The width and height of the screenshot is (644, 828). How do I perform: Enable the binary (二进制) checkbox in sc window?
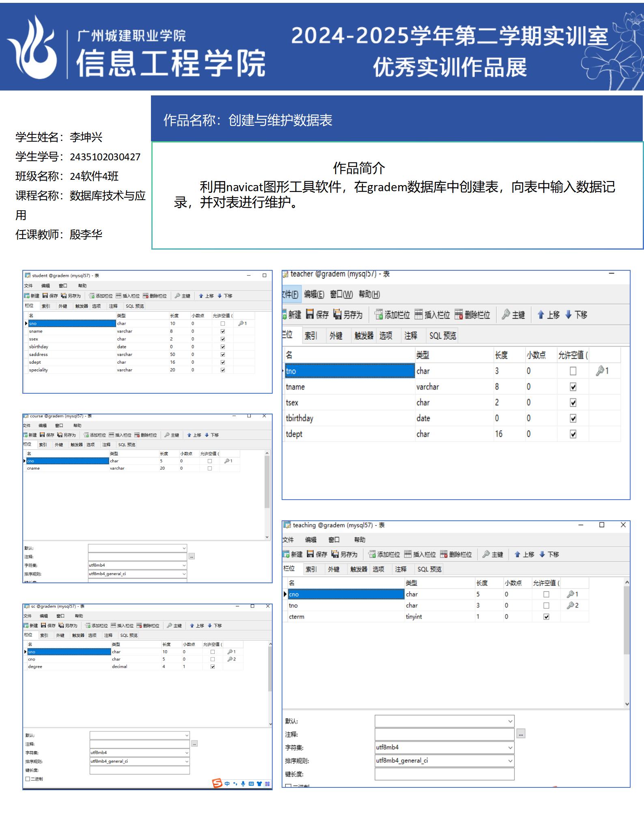(x=28, y=779)
